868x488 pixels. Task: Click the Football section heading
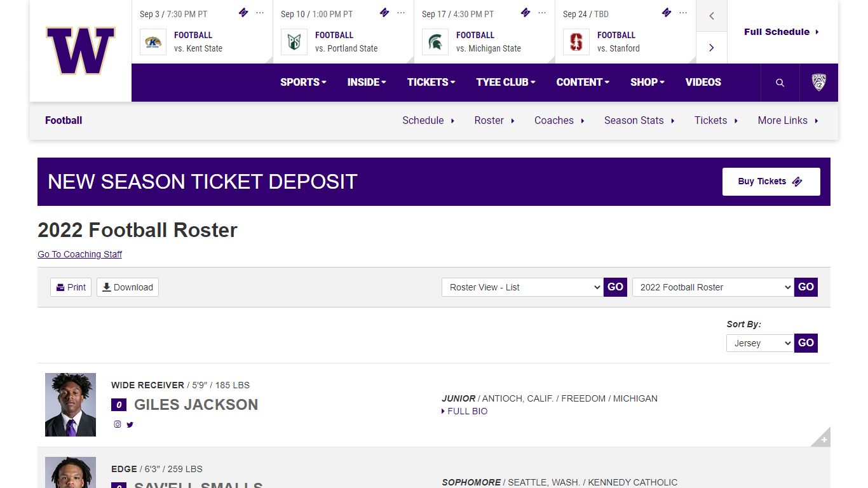pyautogui.click(x=64, y=120)
